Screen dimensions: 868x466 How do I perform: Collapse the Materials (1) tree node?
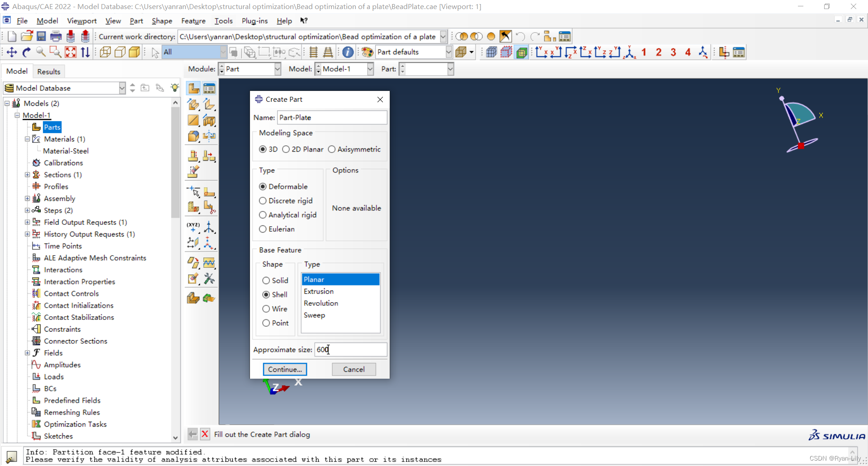(27, 139)
